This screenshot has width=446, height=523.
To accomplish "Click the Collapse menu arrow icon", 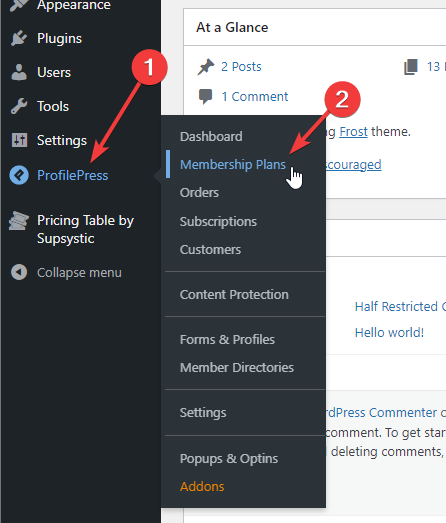I will tap(19, 272).
